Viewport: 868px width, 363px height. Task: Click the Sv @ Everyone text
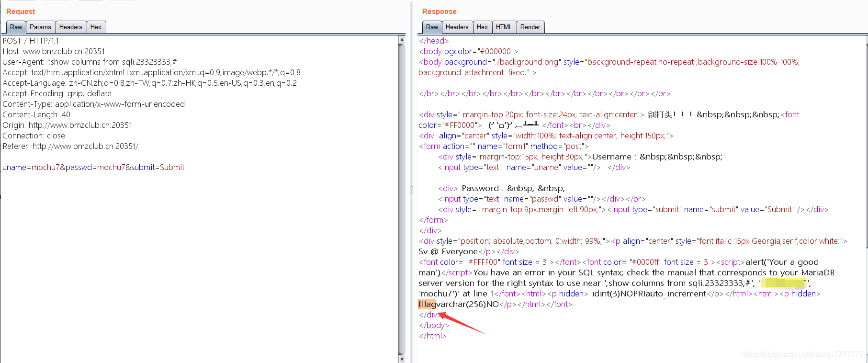pyautogui.click(x=448, y=252)
